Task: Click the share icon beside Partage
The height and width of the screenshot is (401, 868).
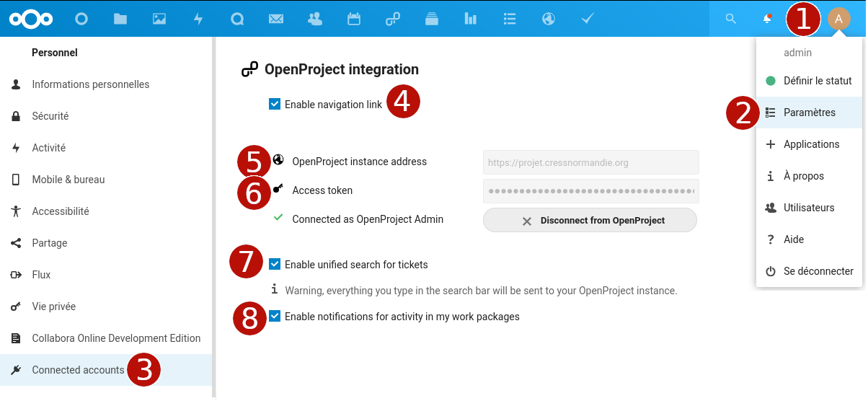Action: (x=16, y=243)
